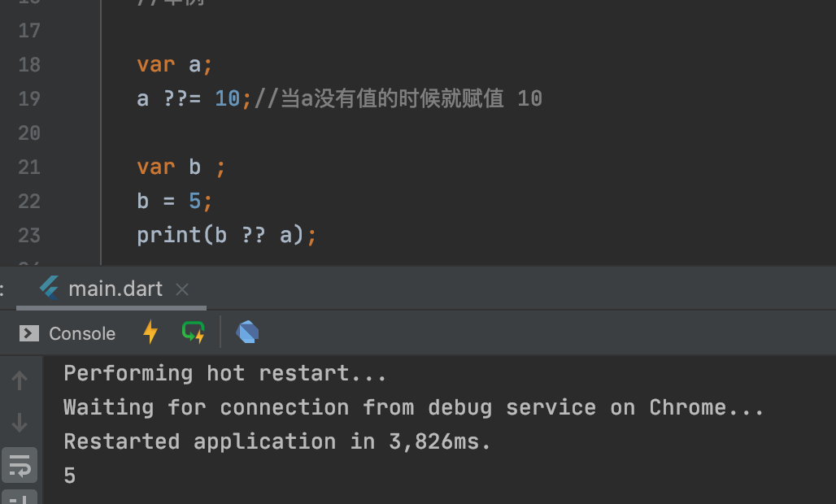
Task: Close the main.dart run tab
Action: tap(182, 290)
